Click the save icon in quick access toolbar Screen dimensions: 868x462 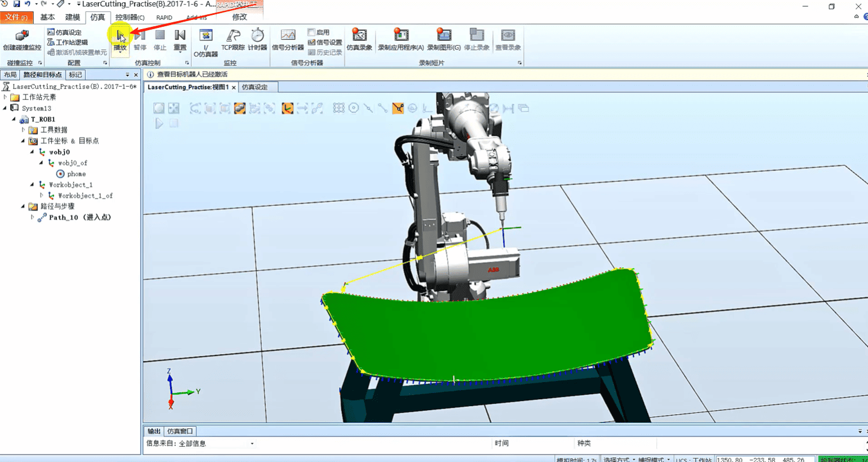(x=17, y=4)
